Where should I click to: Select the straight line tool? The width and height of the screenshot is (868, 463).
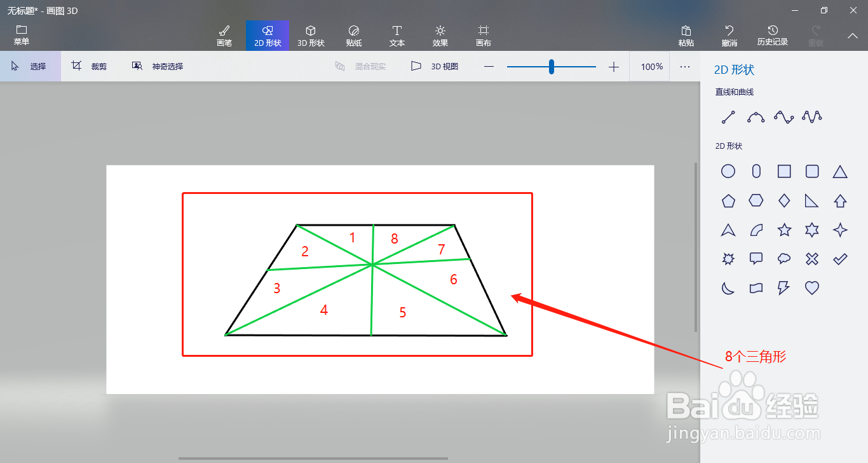(x=728, y=117)
